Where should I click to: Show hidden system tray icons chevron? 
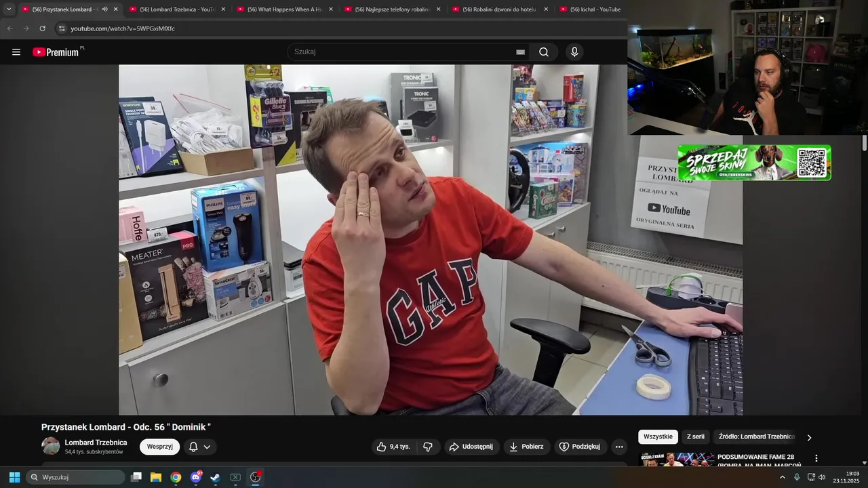click(783, 477)
